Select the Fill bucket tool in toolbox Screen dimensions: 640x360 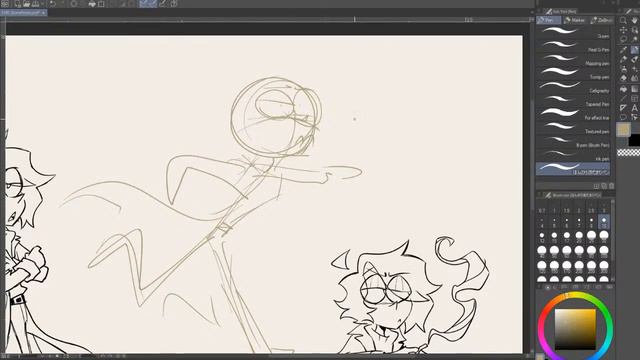tap(623, 89)
